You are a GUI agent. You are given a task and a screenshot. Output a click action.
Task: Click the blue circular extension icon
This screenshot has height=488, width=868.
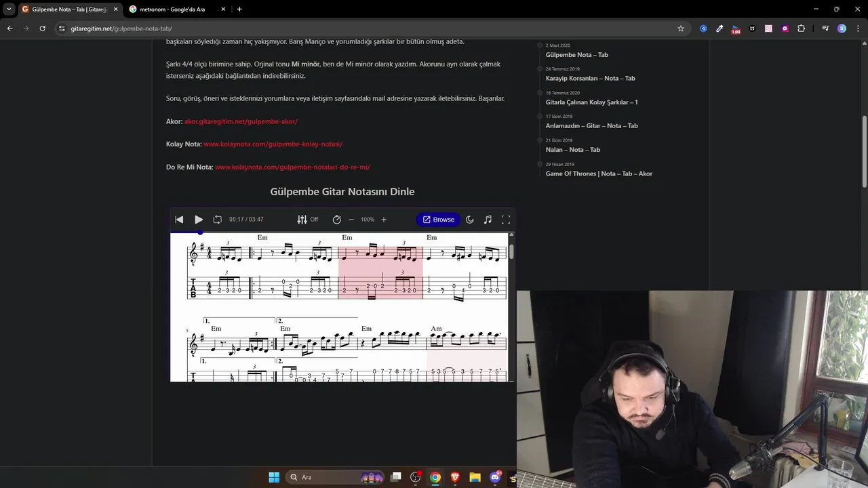703,28
